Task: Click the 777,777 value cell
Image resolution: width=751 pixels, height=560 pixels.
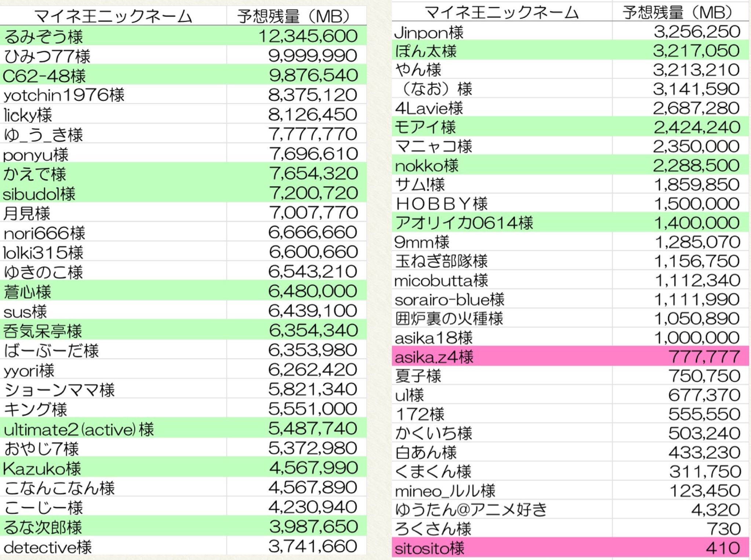Action: click(x=704, y=357)
